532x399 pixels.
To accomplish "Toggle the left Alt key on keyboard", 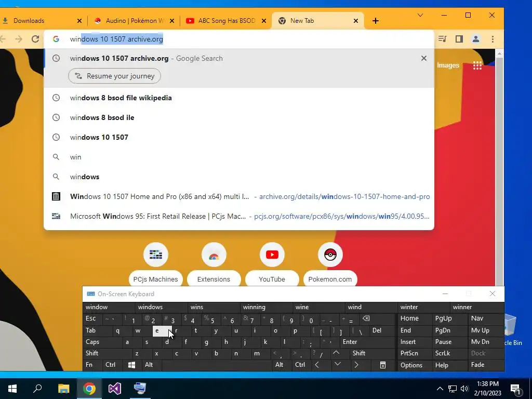I will (152, 365).
